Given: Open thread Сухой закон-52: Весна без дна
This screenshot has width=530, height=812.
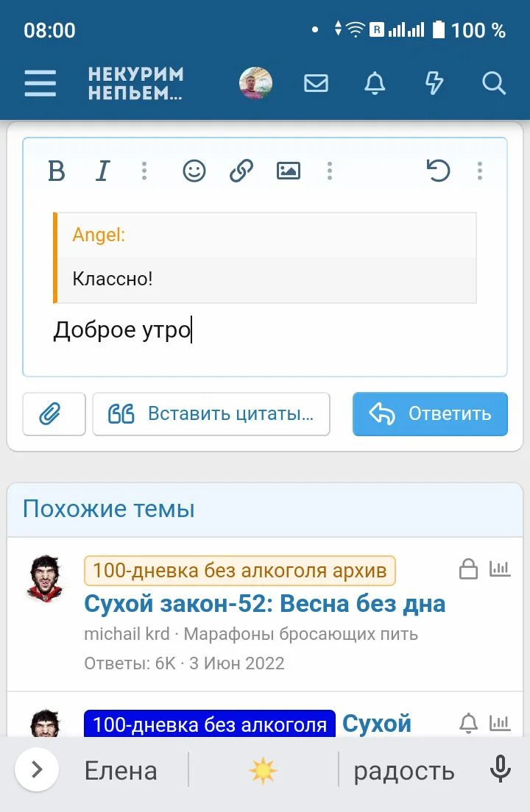Looking at the screenshot, I should 265,604.
